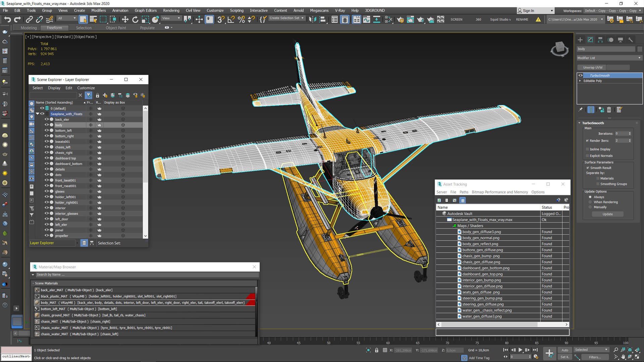Click the Undo arrow icon
This screenshot has width=644, height=362.
(7, 19)
